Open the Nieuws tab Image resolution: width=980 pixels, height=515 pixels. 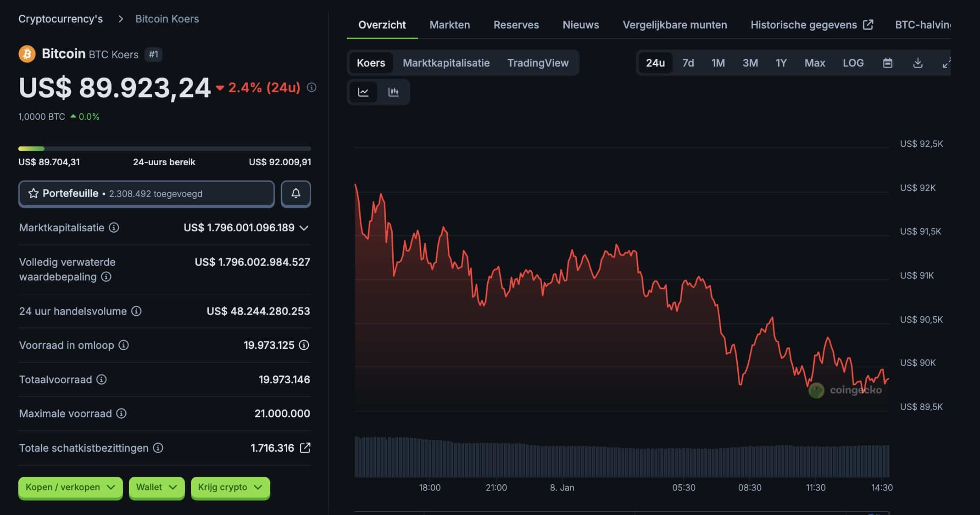click(x=580, y=25)
